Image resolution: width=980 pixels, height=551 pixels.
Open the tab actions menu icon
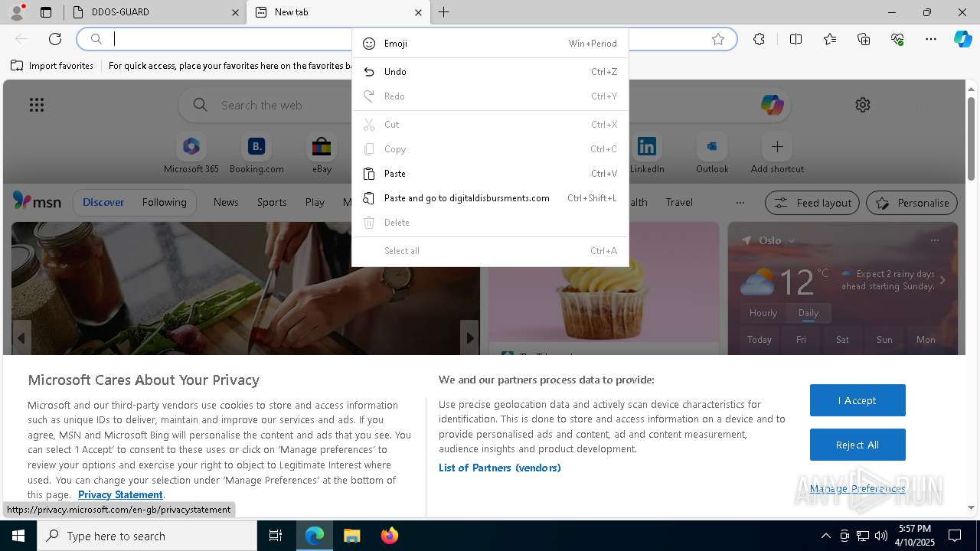(46, 12)
